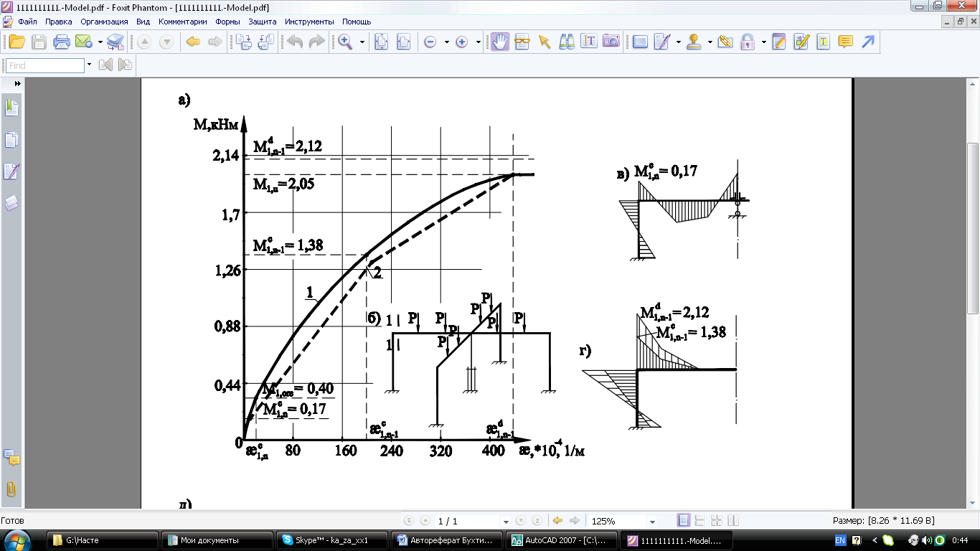Open search with the binoculars icon
The image size is (980, 551).
(x=567, y=42)
